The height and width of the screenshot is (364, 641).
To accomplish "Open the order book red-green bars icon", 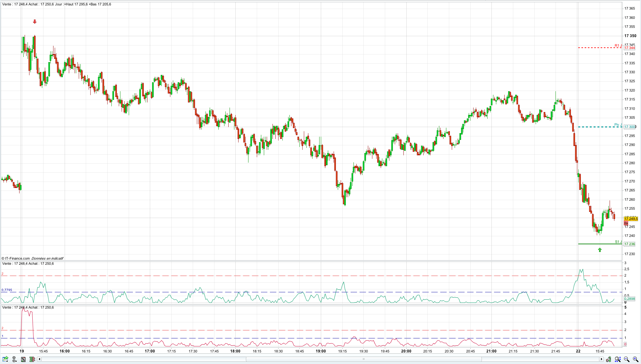I will (32, 359).
